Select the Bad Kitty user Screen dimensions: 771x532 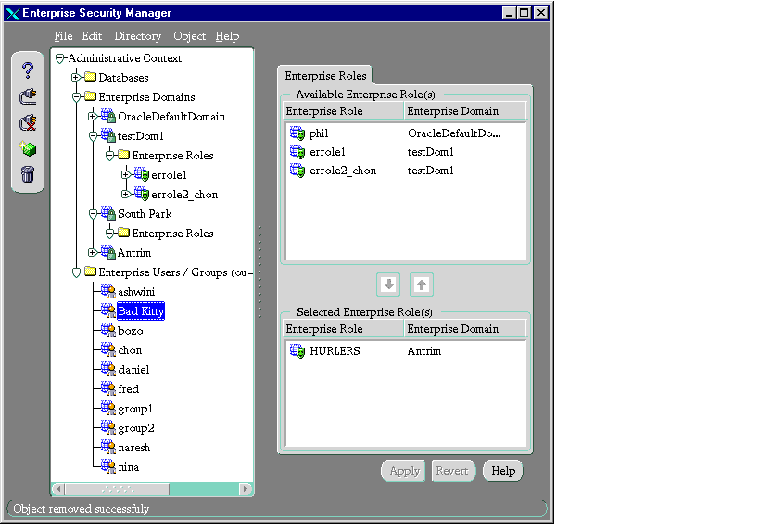(141, 311)
